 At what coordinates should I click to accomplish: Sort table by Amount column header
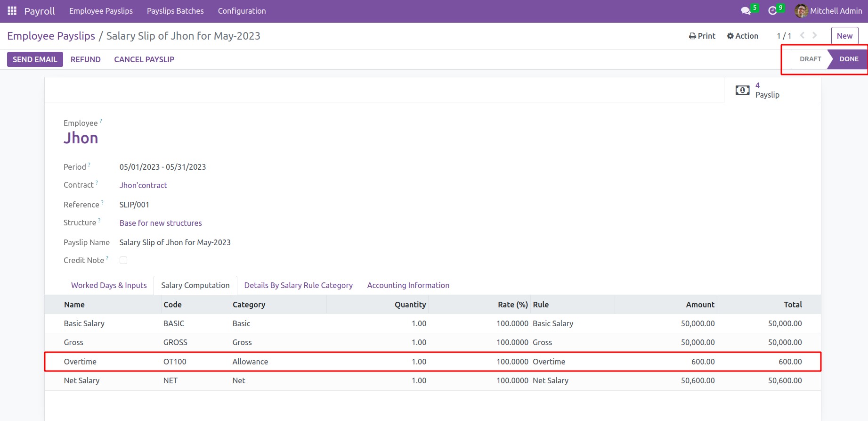point(700,305)
